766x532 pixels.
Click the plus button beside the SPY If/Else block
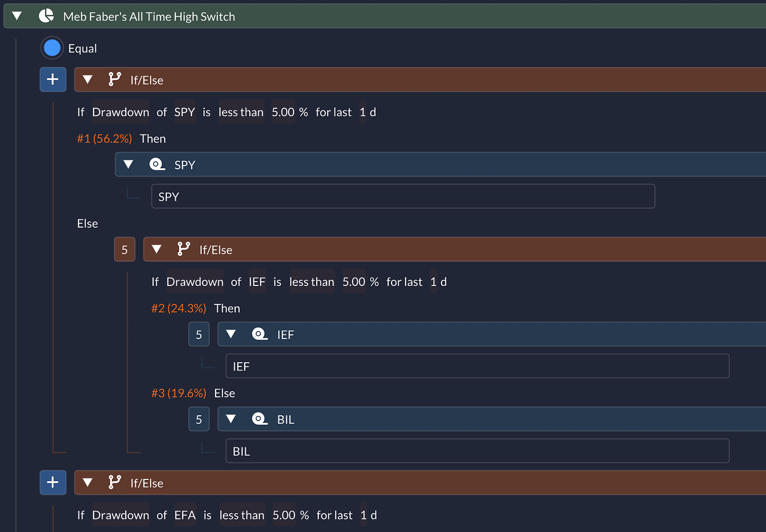(x=53, y=79)
